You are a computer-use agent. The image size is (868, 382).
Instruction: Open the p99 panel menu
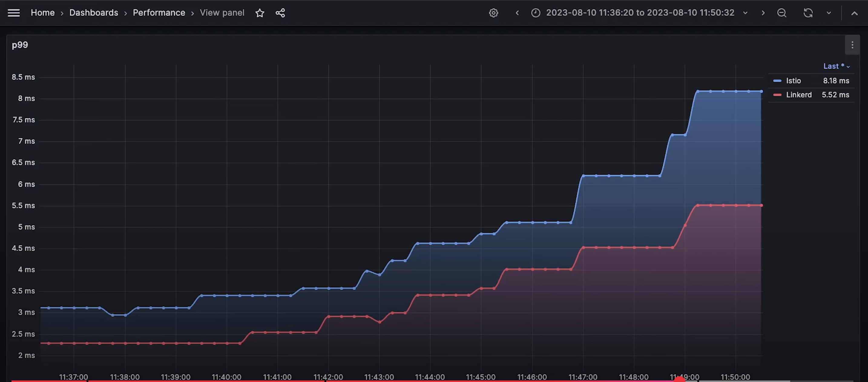coord(852,45)
